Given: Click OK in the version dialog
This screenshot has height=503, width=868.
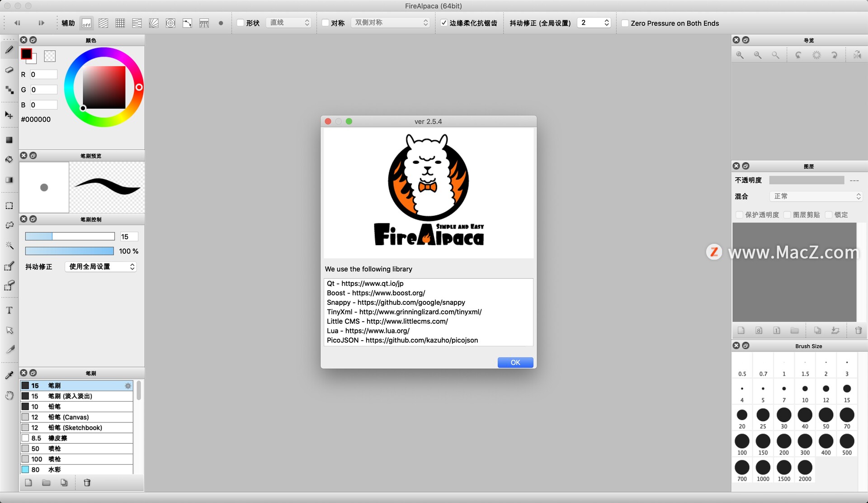Looking at the screenshot, I should point(515,363).
